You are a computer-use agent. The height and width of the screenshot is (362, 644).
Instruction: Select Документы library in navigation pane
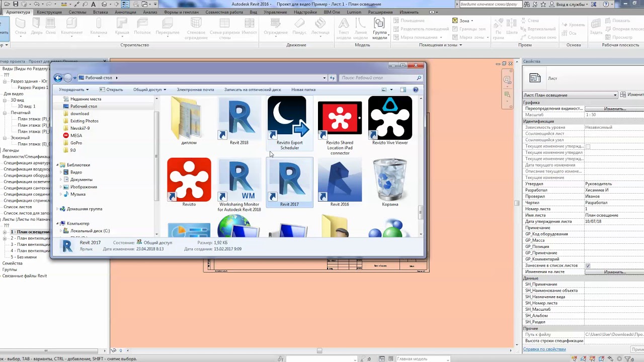[81, 179]
